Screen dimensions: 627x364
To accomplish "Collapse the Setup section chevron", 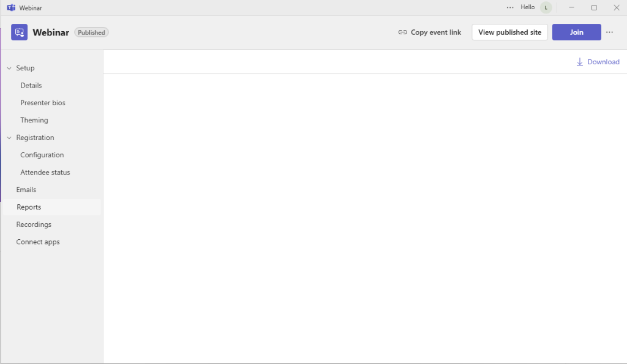I will coord(9,69).
